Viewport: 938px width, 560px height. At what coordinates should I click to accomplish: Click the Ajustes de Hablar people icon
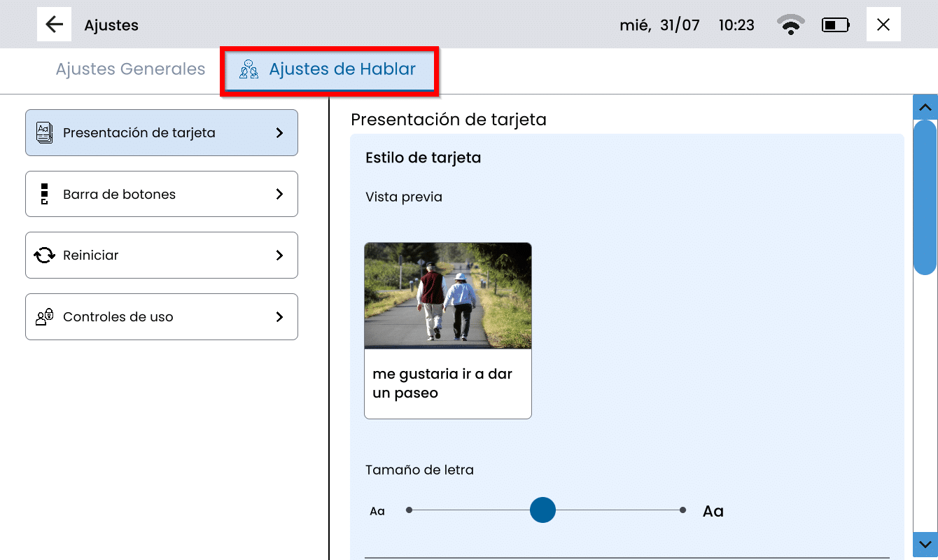[x=248, y=69]
